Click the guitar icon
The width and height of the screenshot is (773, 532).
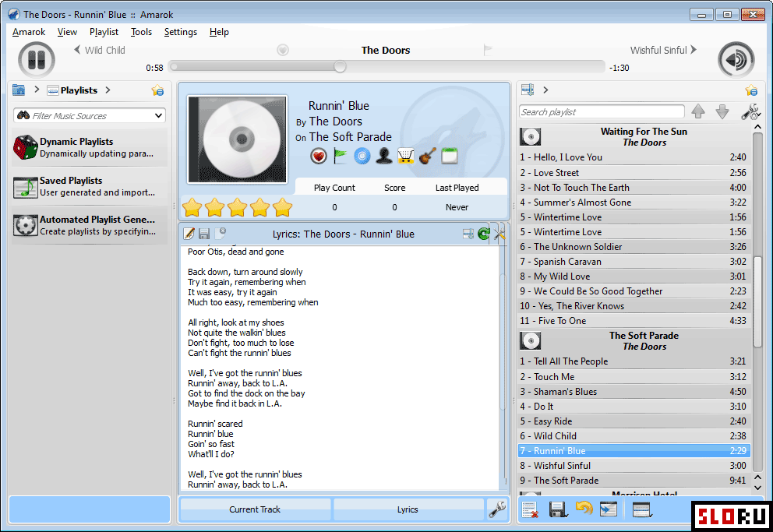[428, 156]
